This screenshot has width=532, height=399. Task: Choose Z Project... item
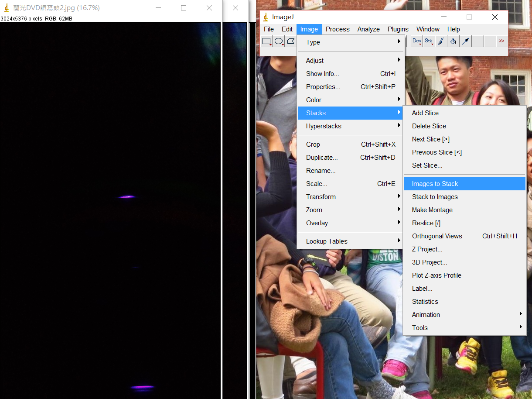465,249
